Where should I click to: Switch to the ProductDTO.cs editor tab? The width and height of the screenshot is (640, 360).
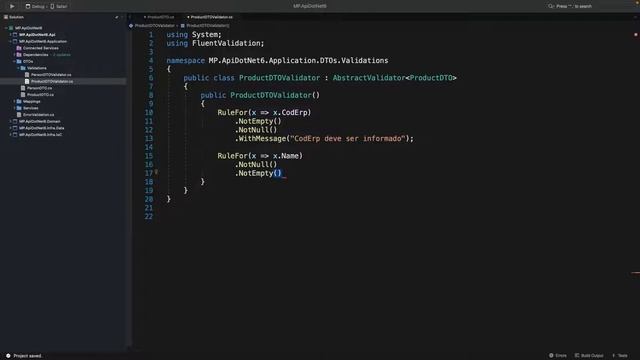160,17
